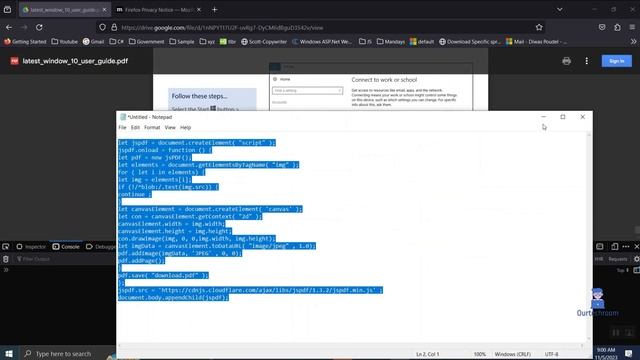Viewport: 640px width, 360px height.
Task: Click the blue Sign in button
Action: [616, 61]
